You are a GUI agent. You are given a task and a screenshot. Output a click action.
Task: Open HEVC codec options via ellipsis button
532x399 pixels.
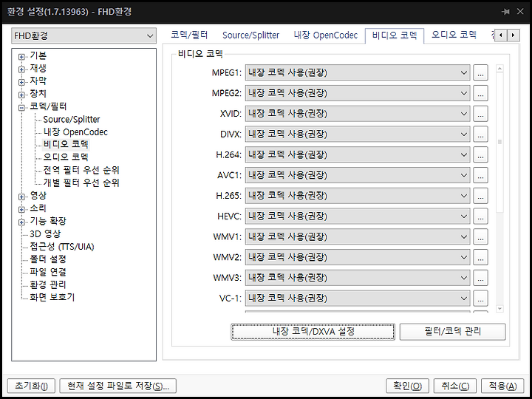[480, 216]
